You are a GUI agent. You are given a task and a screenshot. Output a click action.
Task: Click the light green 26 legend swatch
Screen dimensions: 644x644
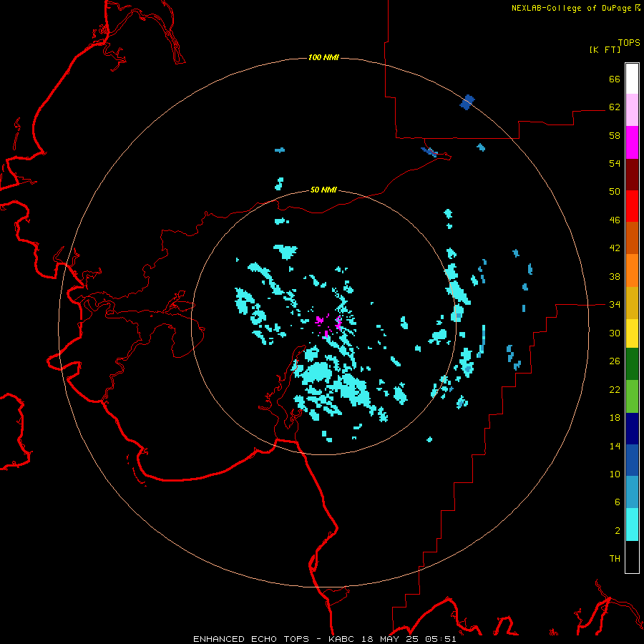tap(632, 396)
